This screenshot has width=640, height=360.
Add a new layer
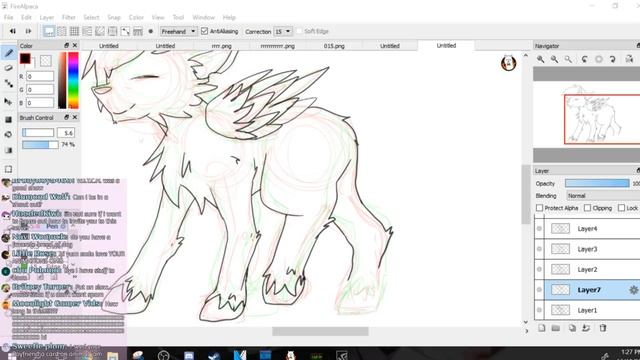(542, 328)
